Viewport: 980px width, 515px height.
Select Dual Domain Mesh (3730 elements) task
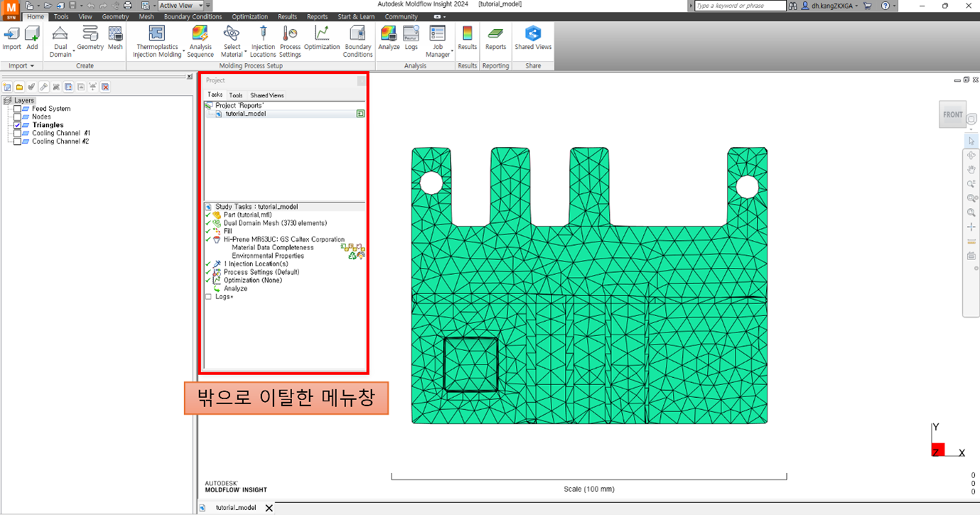click(x=275, y=223)
